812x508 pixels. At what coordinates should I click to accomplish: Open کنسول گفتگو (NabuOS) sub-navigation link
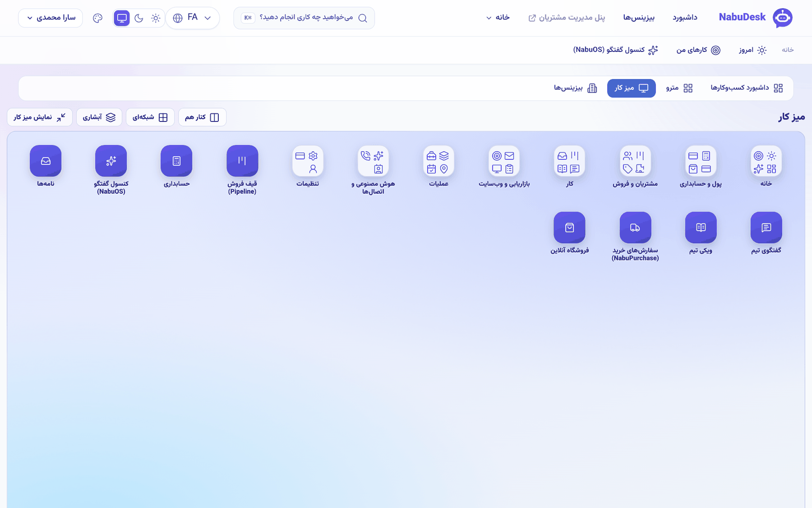615,50
